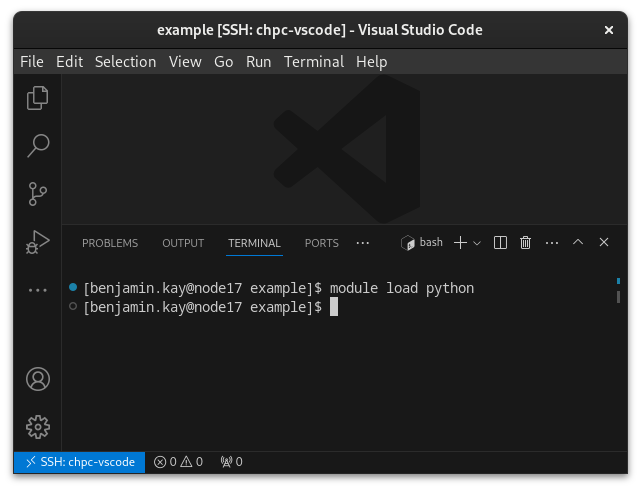
Task: Close the Visual Studio Code window
Action: tap(609, 30)
